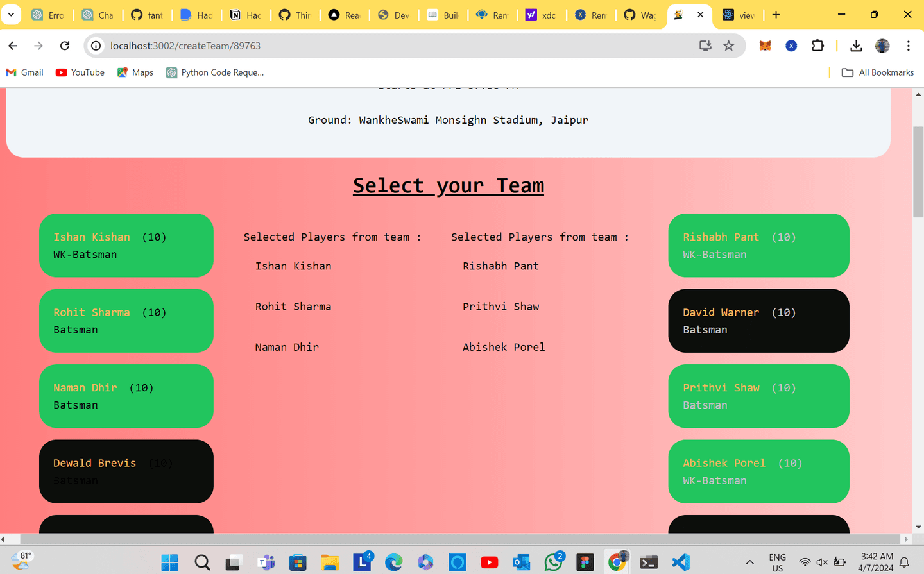The width and height of the screenshot is (924, 574).
Task: Click the vertical page scrollbar thumb
Action: click(x=918, y=172)
